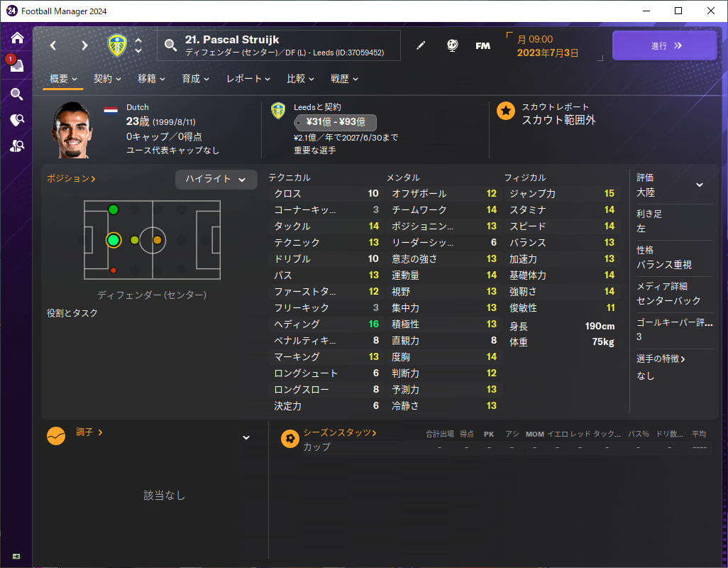Open the home screen icon in sidebar
The height and width of the screenshot is (568, 728).
point(17,38)
